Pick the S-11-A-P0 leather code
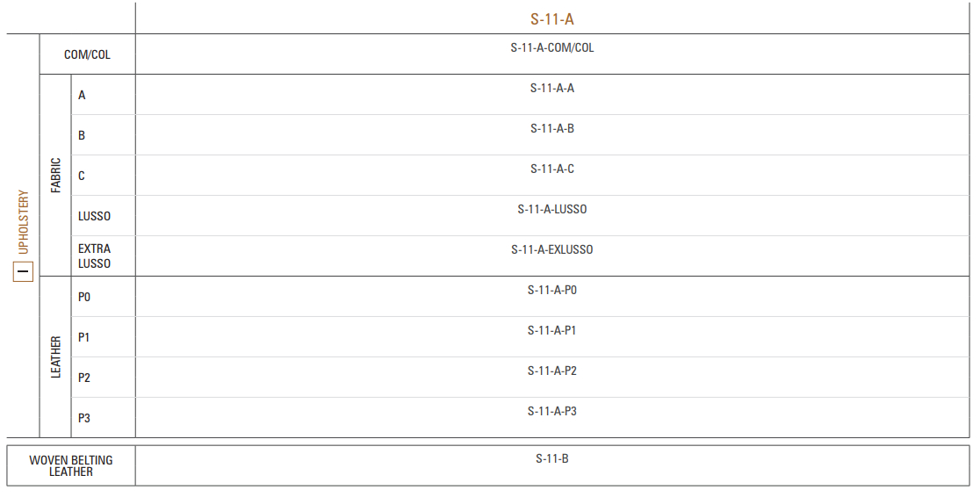 click(x=551, y=290)
